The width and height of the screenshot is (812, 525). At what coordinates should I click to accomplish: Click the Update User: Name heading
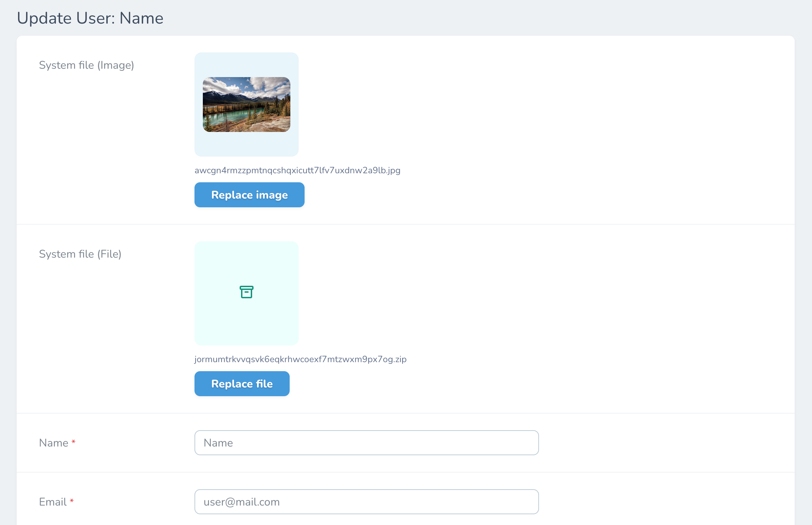coord(90,18)
